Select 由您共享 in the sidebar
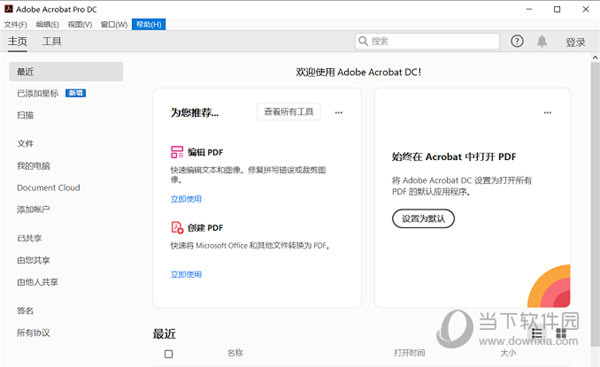The height and width of the screenshot is (367, 600). (33, 260)
